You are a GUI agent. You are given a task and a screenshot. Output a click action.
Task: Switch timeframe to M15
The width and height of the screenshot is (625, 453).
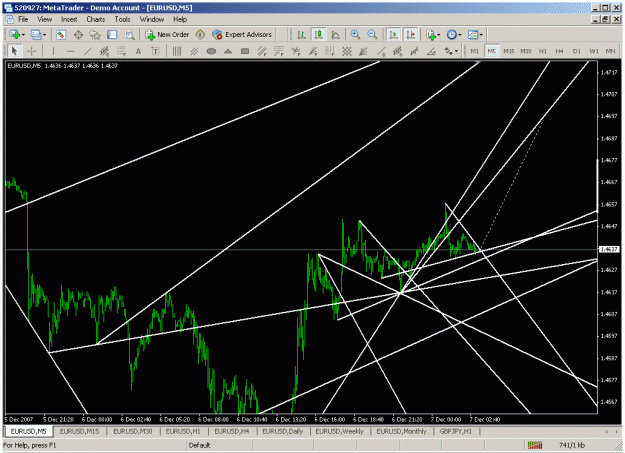point(509,51)
